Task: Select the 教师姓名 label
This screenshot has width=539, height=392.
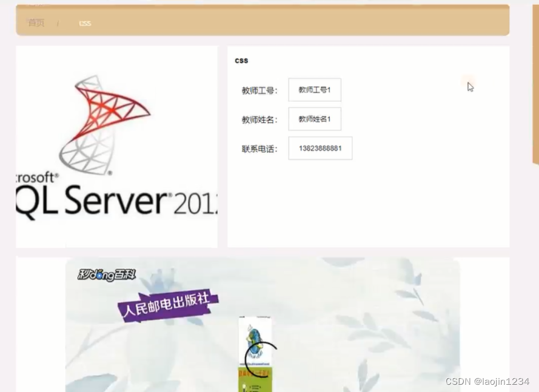Action: click(x=259, y=119)
